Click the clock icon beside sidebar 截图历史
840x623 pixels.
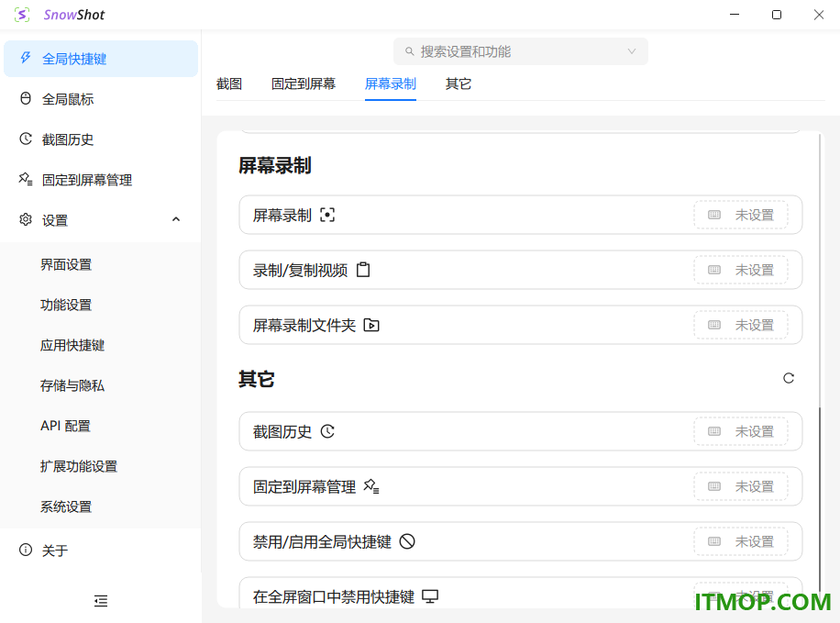click(25, 139)
